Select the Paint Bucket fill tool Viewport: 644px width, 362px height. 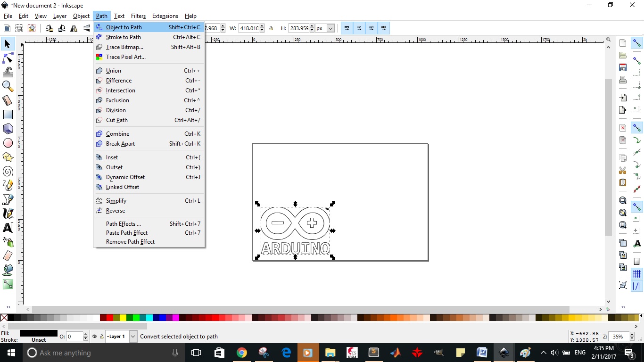coord(8,270)
